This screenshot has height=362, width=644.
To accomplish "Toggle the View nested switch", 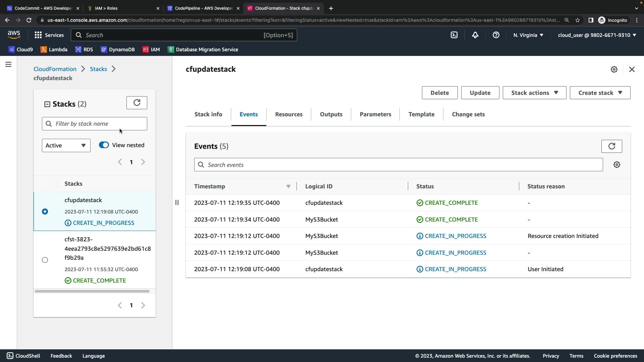I will [104, 145].
